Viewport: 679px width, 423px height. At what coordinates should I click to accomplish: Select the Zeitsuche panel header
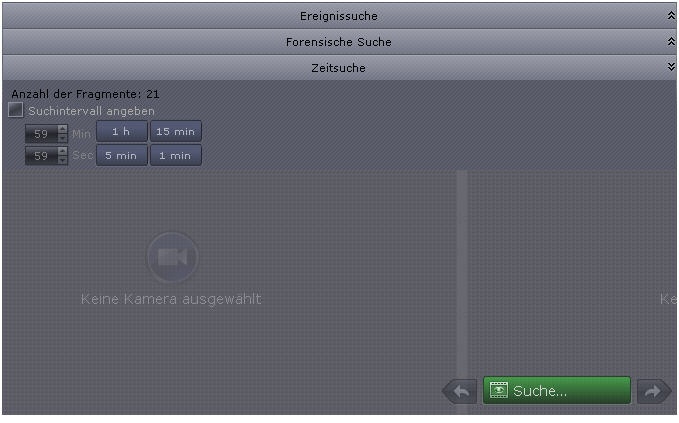click(340, 68)
